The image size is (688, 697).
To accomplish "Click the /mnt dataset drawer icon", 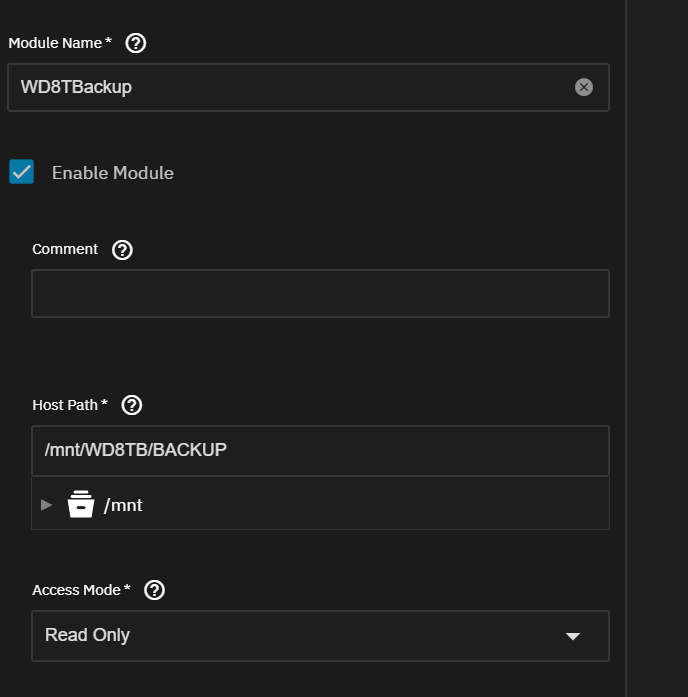I will pyautogui.click(x=80, y=504).
